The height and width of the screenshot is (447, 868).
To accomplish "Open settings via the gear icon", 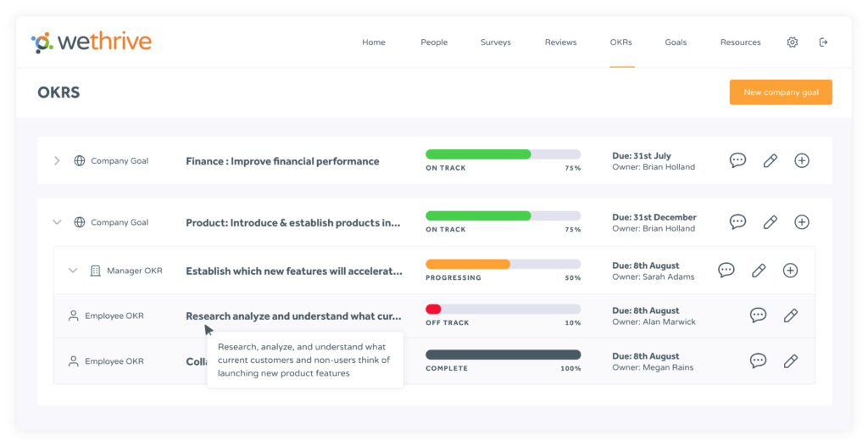I will pos(792,42).
